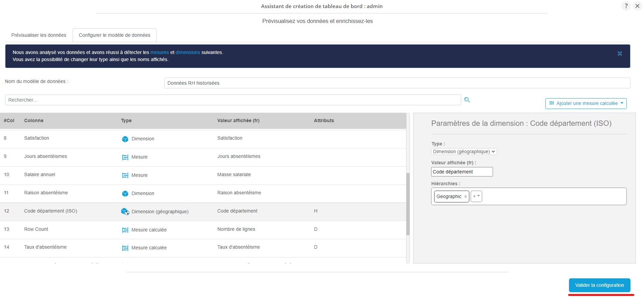
Task: Click the geographic dimension icon in row 12
Action: (125, 212)
